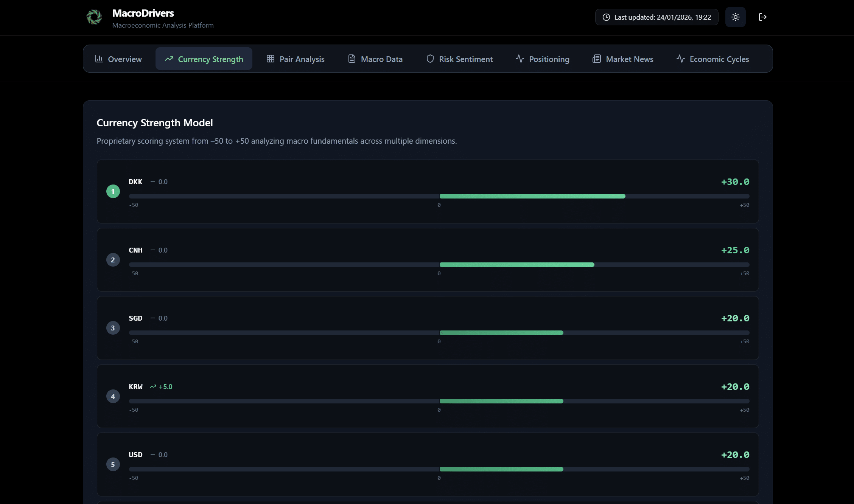Click the CNH currency row label
This screenshot has width=854, height=504.
point(135,250)
